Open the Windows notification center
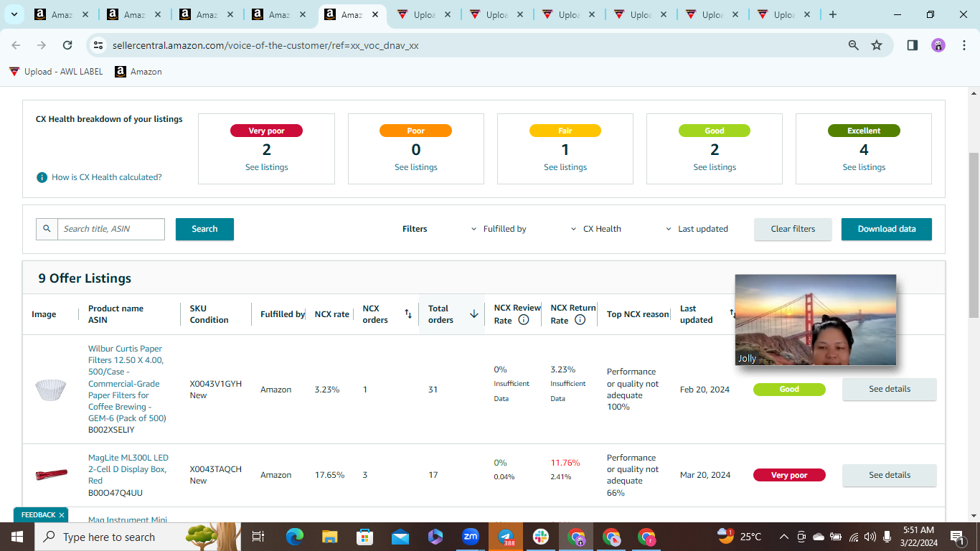The width and height of the screenshot is (980, 551). (x=957, y=537)
